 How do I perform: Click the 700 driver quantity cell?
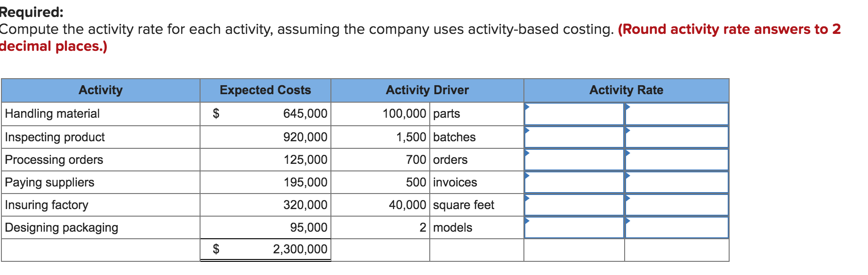pos(380,160)
